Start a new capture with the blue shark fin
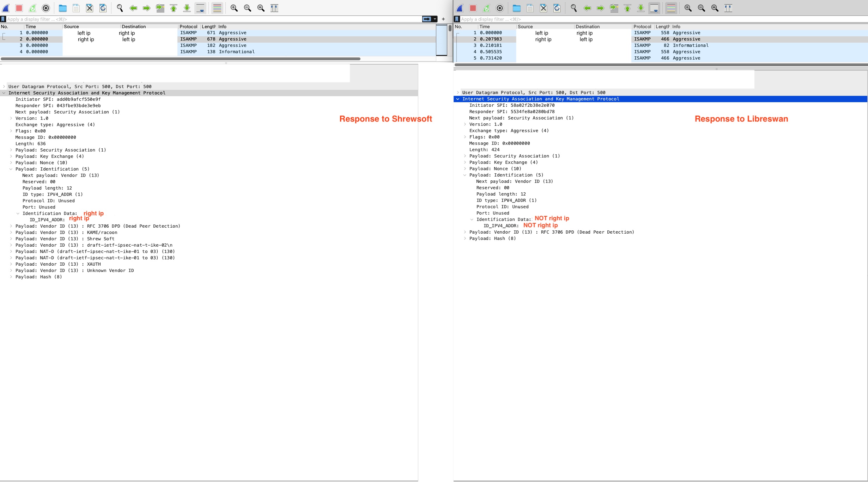 click(6, 8)
